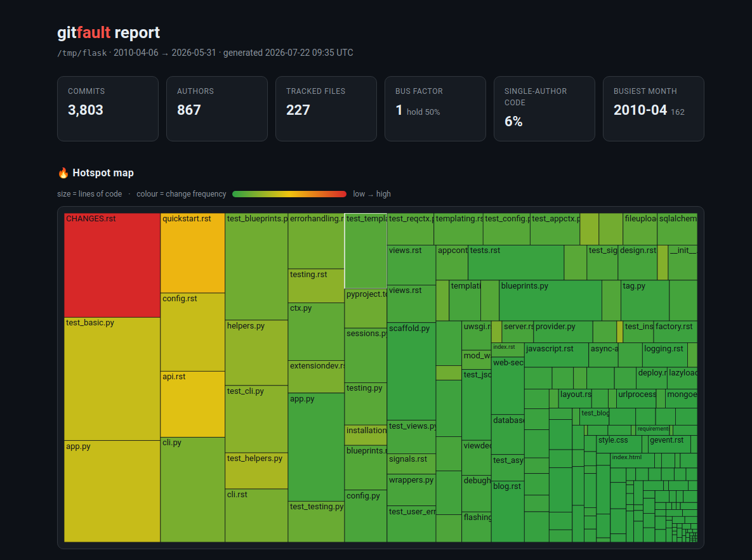Select the test_basic.py treemap cell
The width and height of the screenshot is (752, 560).
112,379
